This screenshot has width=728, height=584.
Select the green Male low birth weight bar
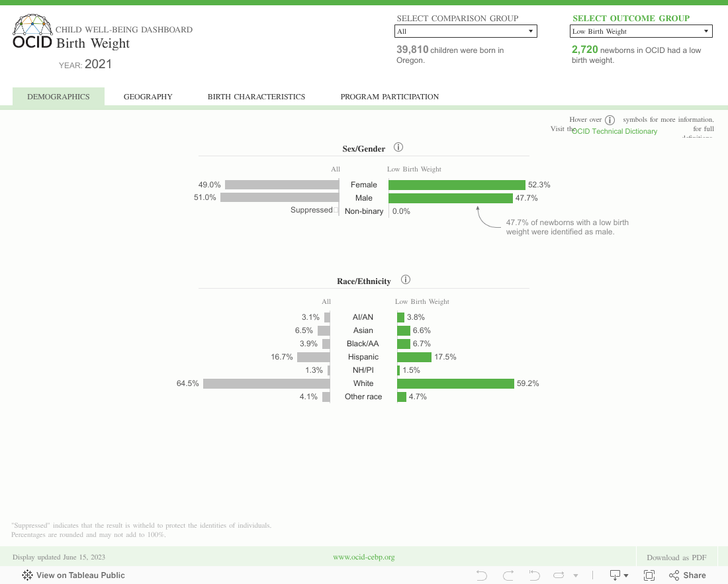tap(451, 199)
